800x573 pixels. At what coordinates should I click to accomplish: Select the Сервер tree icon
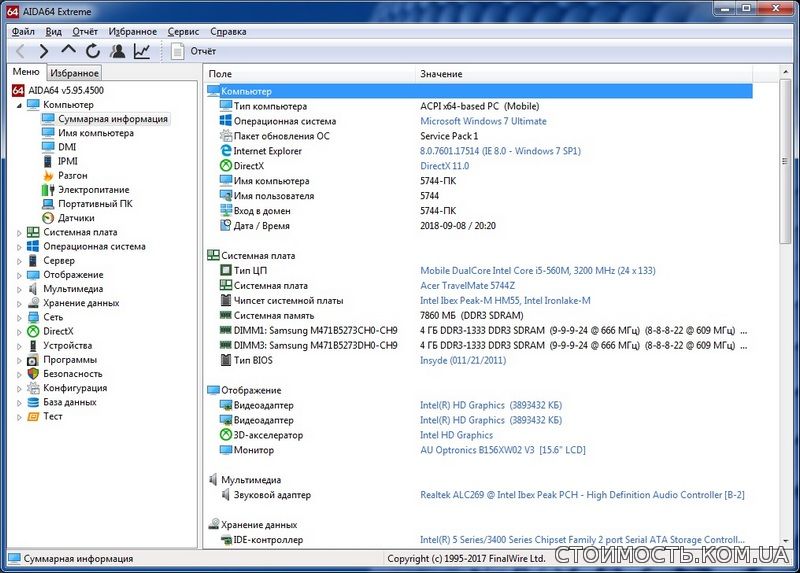(x=33, y=261)
